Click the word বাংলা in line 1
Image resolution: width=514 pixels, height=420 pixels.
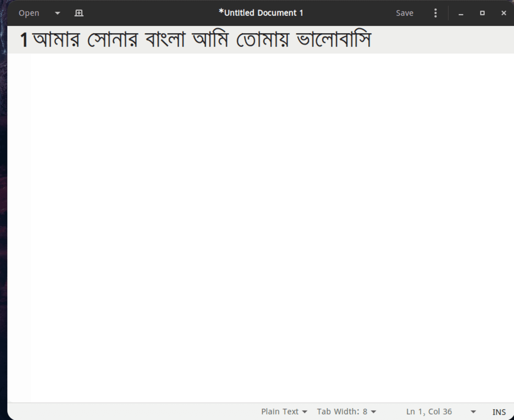tap(165, 39)
